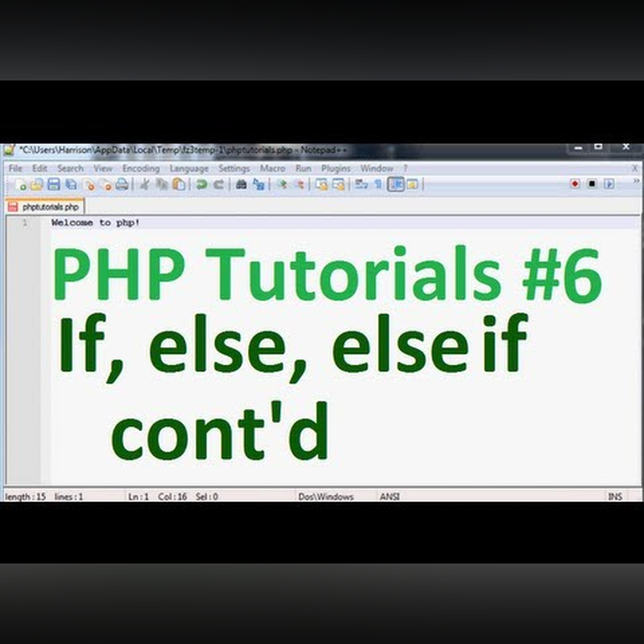
Task: Print the file using the printer icon
Action: pyautogui.click(x=122, y=184)
